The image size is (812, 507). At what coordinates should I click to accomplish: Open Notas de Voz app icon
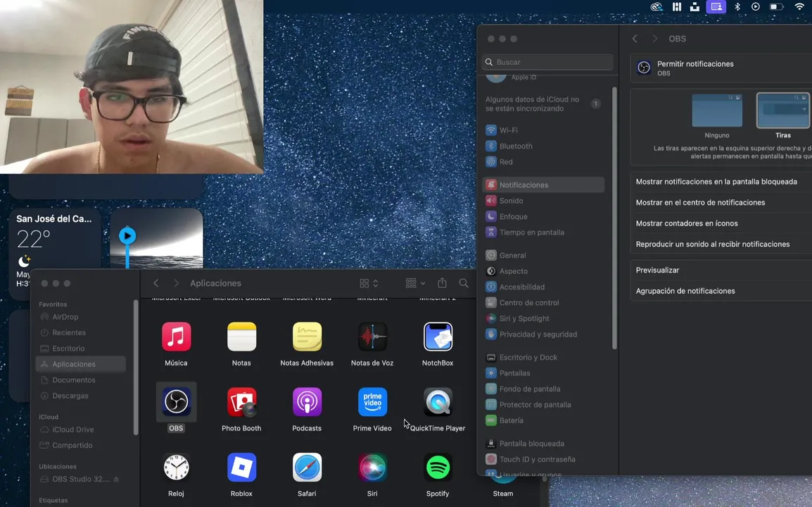click(x=372, y=337)
